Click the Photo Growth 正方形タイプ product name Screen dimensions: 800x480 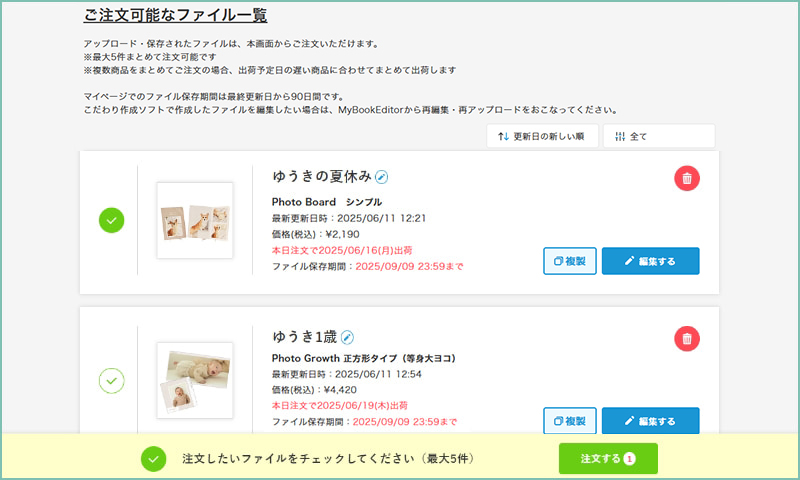point(363,358)
